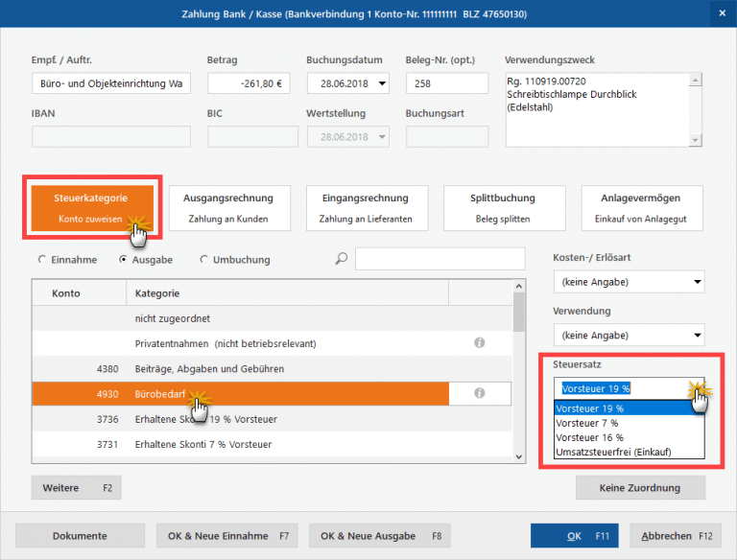Select row 4930 Bürobedarf
The width and height of the screenshot is (737, 560).
[273, 394]
